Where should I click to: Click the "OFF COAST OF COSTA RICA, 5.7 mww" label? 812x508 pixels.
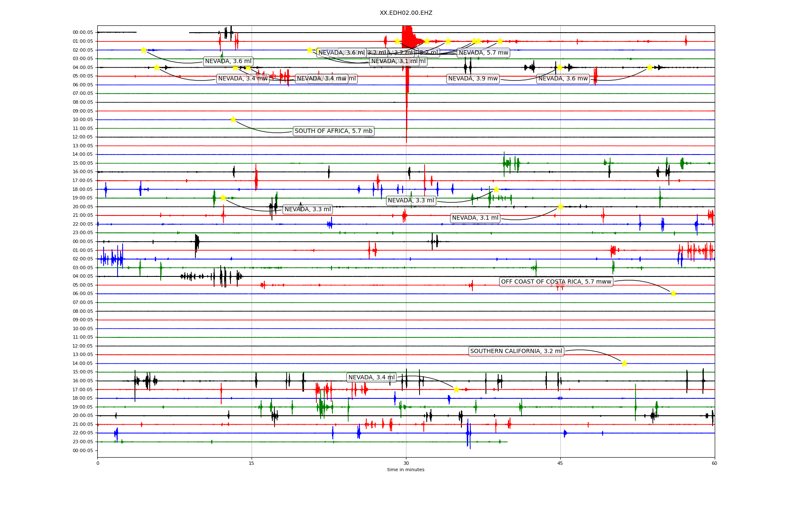tap(556, 282)
